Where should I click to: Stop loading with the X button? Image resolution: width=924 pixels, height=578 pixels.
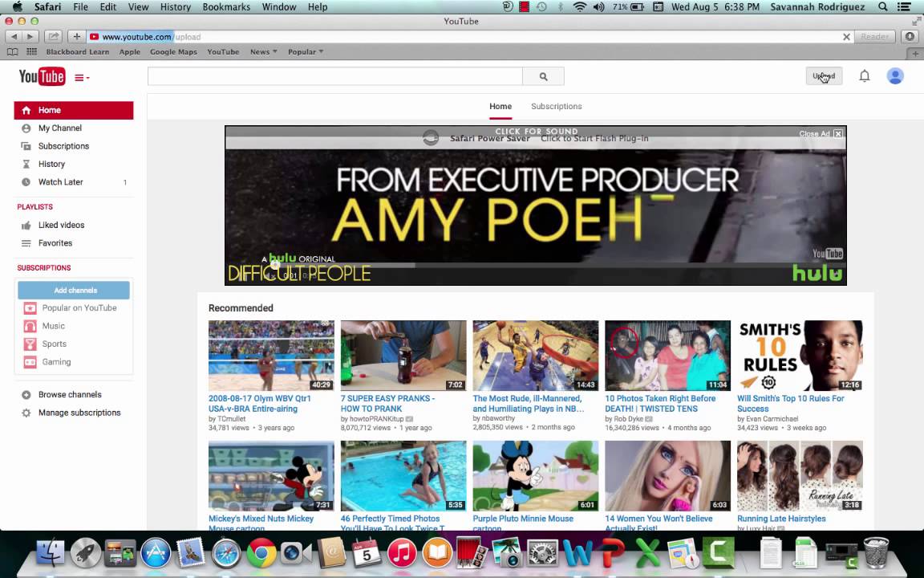tap(846, 37)
